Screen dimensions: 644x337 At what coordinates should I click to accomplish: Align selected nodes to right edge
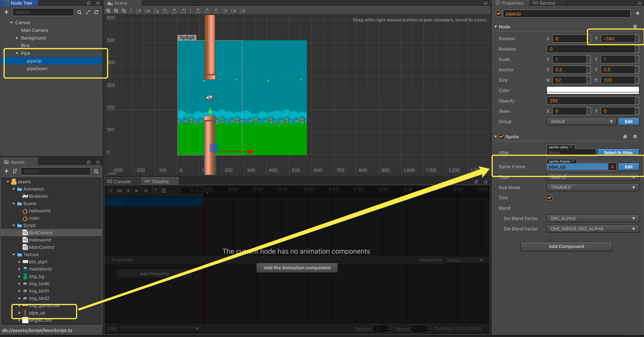point(183,11)
